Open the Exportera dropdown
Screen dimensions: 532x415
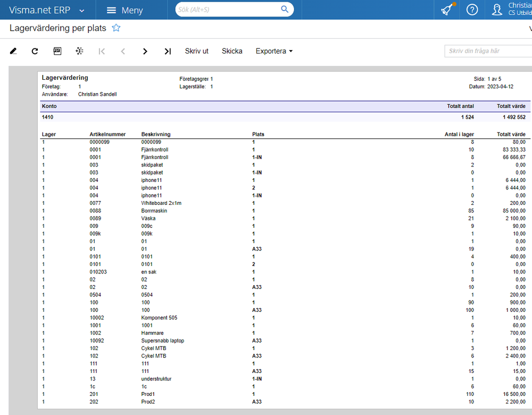[274, 51]
